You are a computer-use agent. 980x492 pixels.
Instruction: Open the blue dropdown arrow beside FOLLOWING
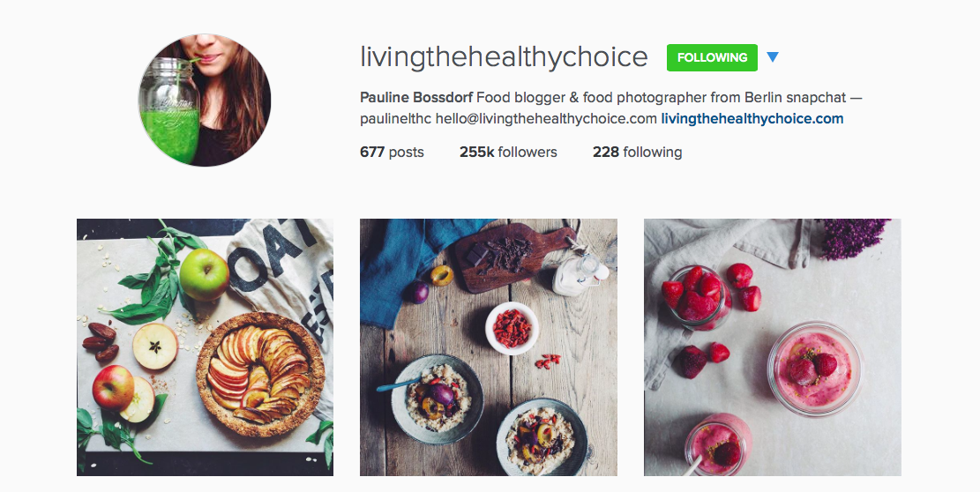point(773,57)
